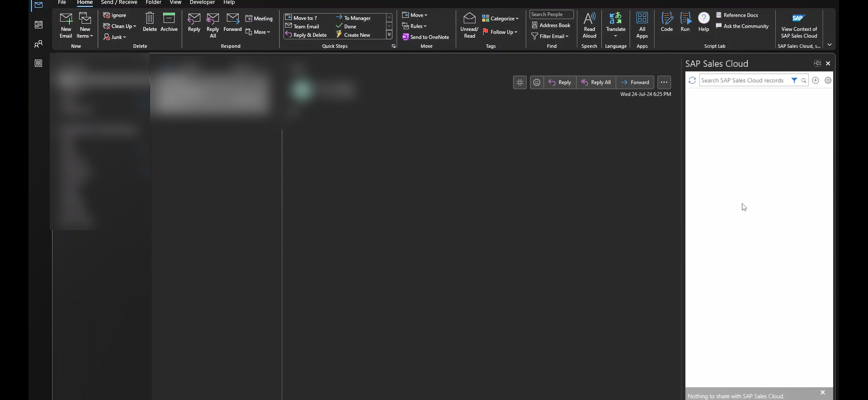Screen dimensions: 868x400
Task: Dismiss the Nothing to share notification
Action: click(x=823, y=392)
